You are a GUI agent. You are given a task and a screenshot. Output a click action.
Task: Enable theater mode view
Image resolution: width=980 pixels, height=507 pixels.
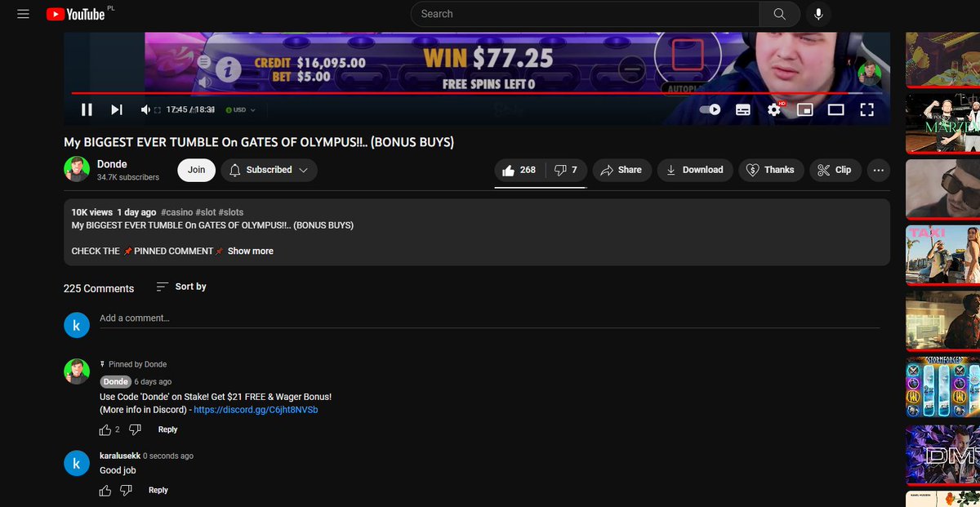835,109
